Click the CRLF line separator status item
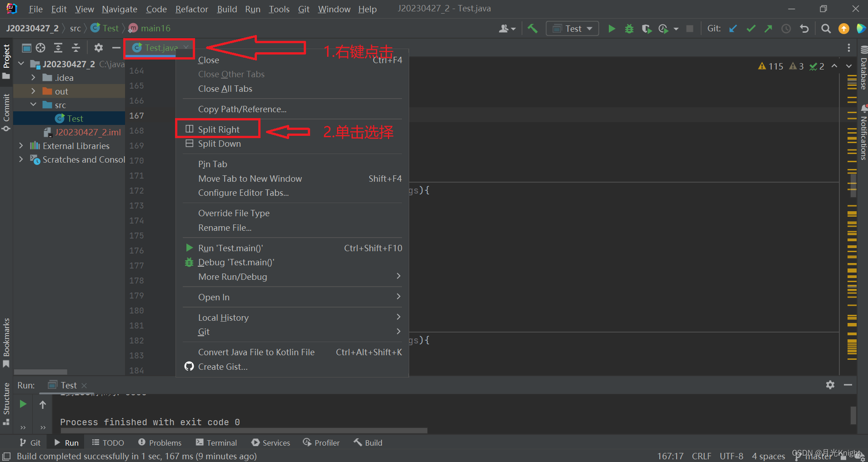The height and width of the screenshot is (462, 868). 702,456
